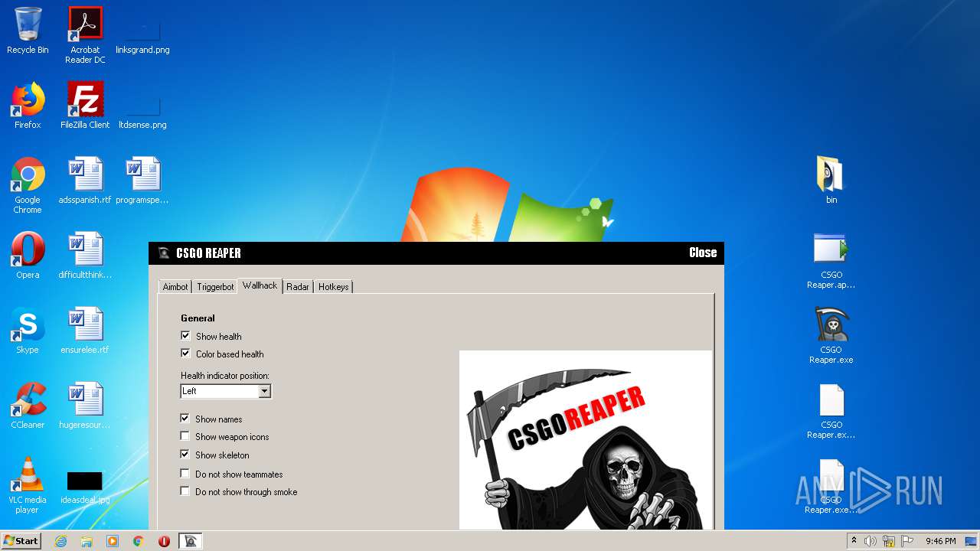Select linksgrand.png file on desktop
Viewport: 980px width, 551px height.
click(142, 31)
